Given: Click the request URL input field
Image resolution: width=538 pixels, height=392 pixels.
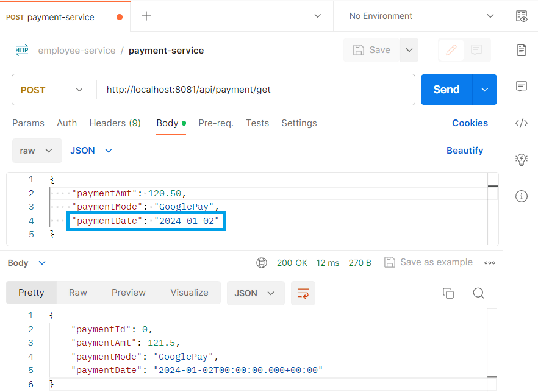Looking at the screenshot, I should point(256,90).
